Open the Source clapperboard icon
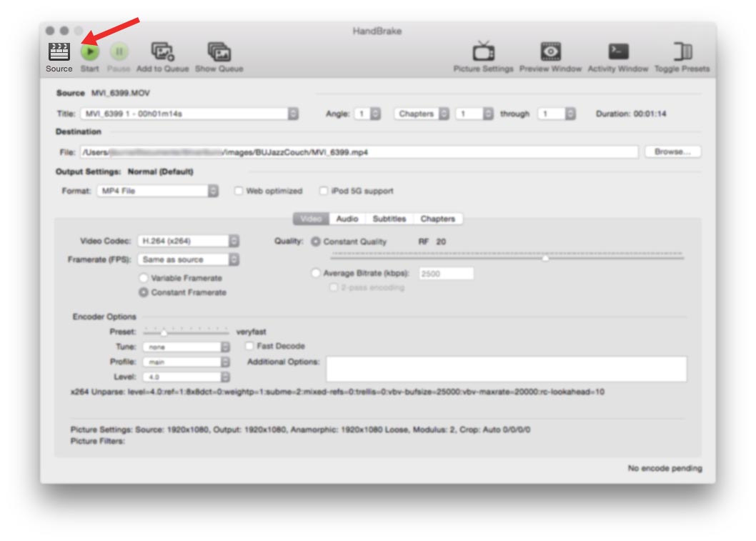Viewport: 756px width, 541px height. 59,51
